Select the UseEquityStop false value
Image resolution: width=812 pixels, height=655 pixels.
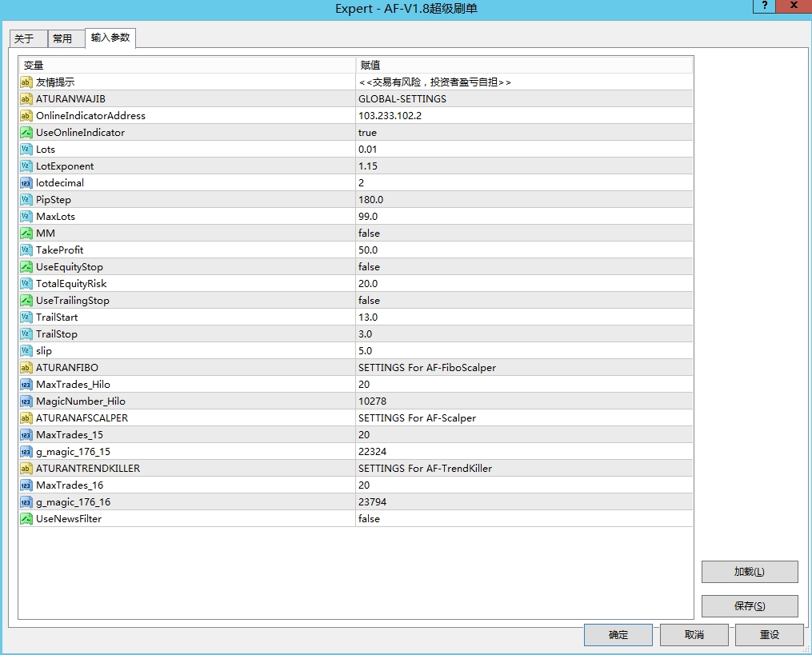pyautogui.click(x=369, y=267)
